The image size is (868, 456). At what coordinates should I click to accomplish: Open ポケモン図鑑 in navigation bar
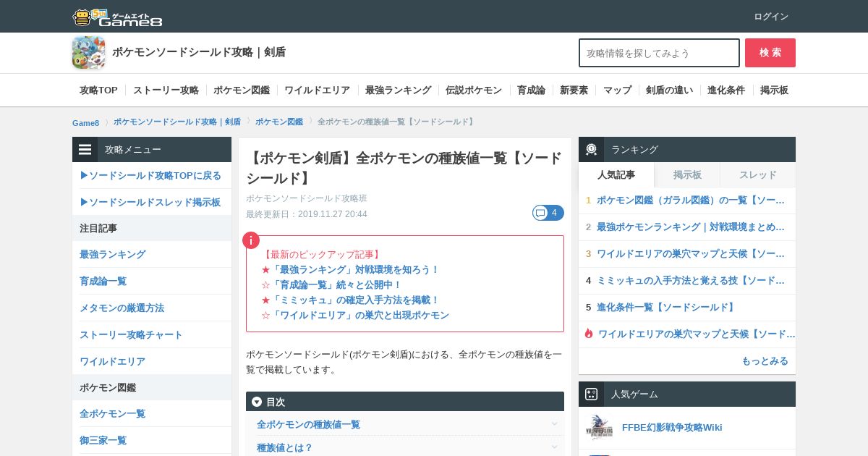click(x=242, y=90)
